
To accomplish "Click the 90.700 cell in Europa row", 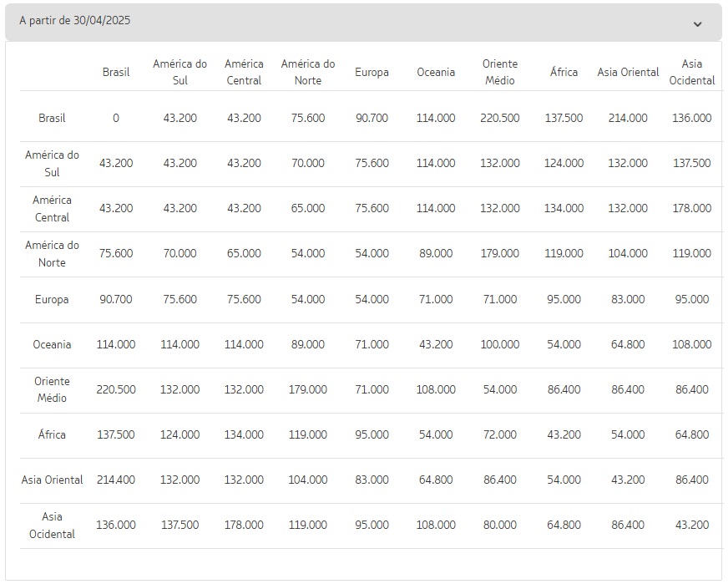I will tap(116, 299).
